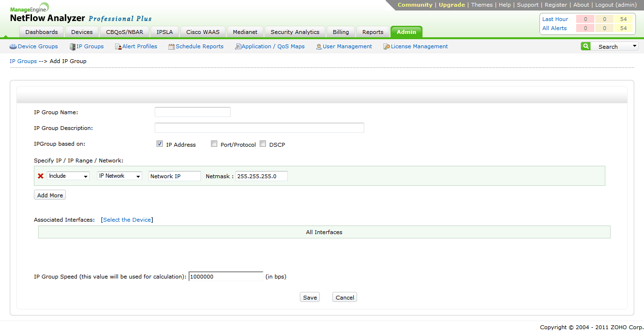Click the All Alerts link
Screen dimensions: 644x333
pyautogui.click(x=554, y=28)
